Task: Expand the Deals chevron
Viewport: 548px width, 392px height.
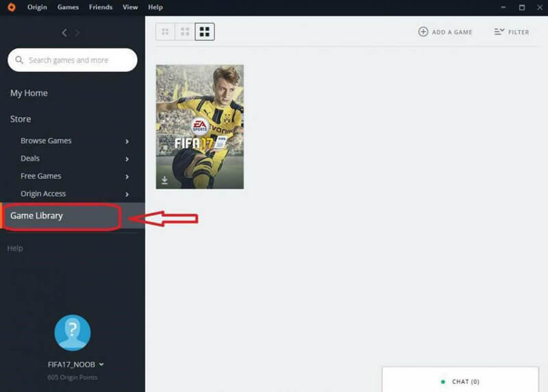Action: [127, 159]
